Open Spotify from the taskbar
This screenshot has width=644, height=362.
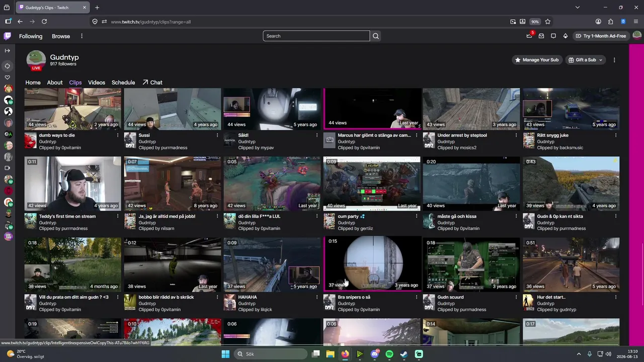pyautogui.click(x=389, y=354)
